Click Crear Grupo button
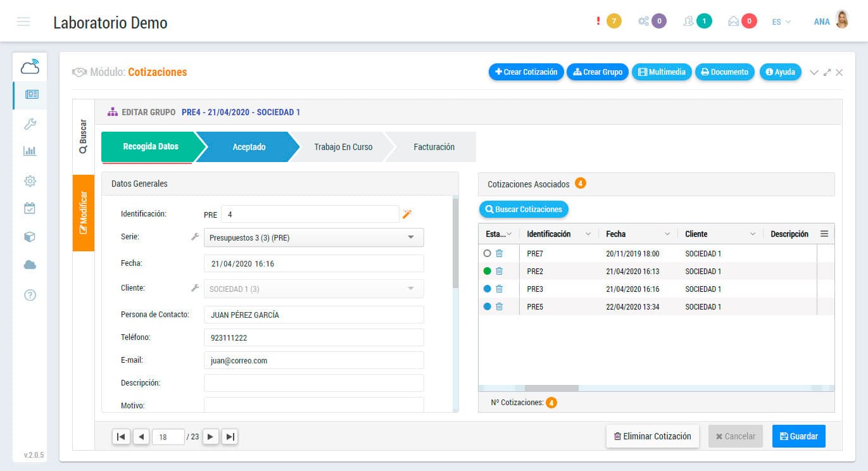Image resolution: width=868 pixels, height=471 pixels. 598,72
